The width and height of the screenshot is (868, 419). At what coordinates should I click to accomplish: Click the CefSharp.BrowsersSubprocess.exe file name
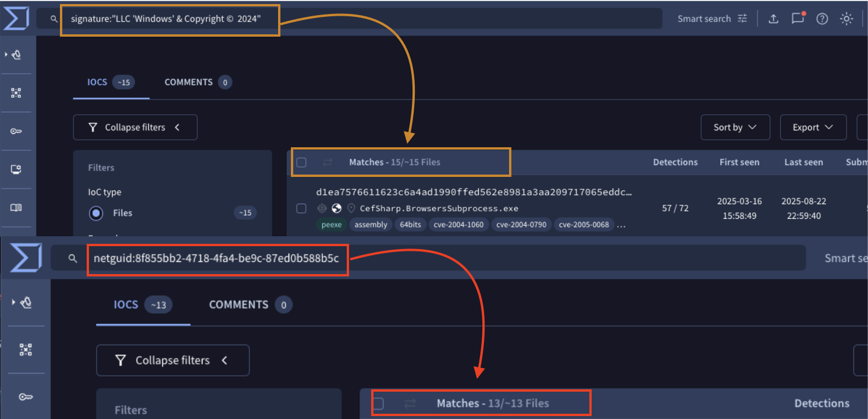[x=439, y=208]
